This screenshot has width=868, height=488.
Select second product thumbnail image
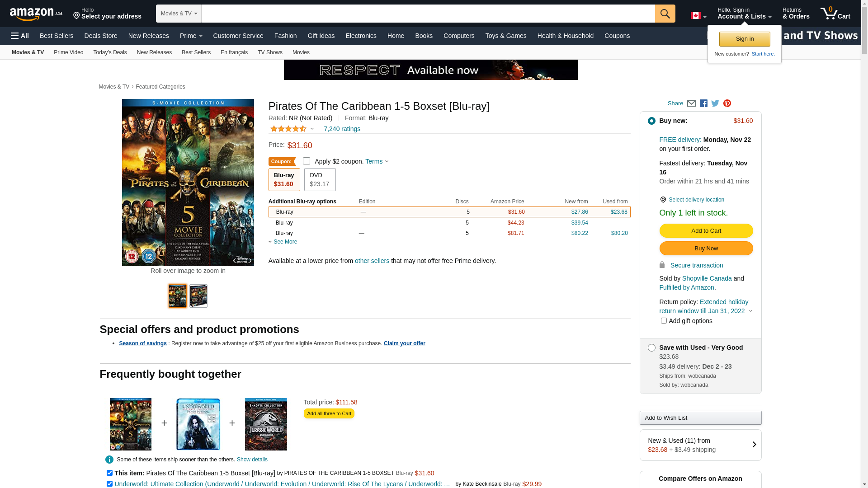[x=198, y=296]
